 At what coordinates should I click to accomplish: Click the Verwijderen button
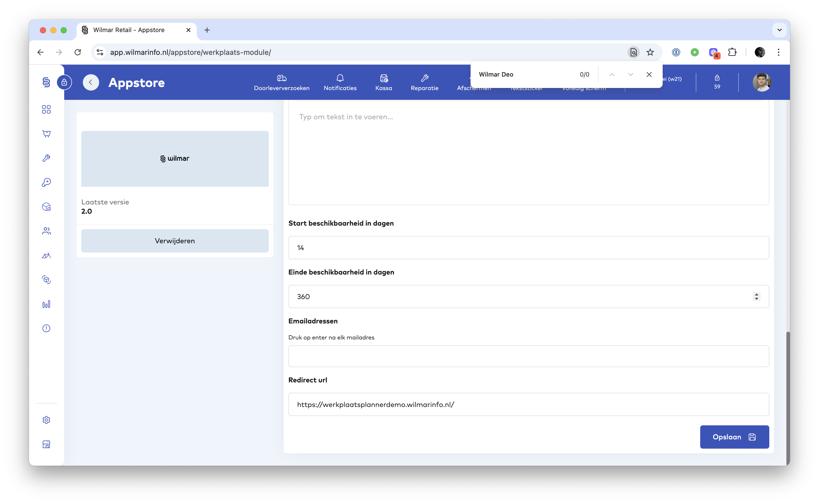[x=175, y=241]
